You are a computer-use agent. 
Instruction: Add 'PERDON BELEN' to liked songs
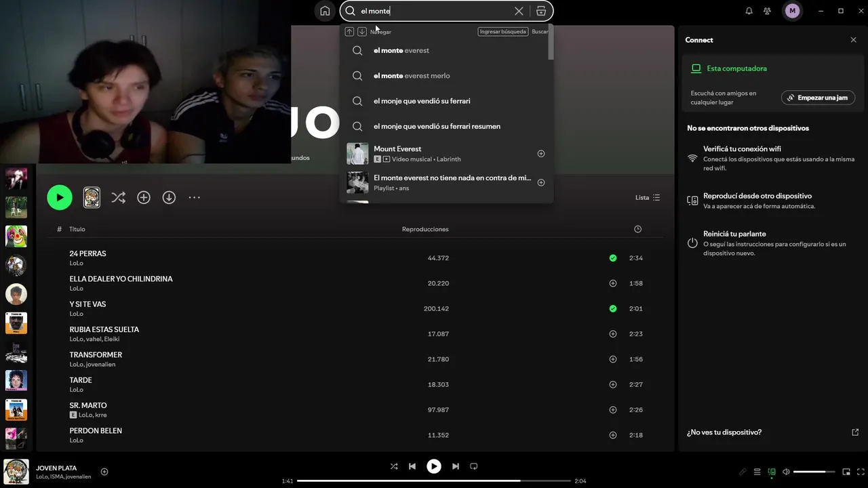coord(613,435)
